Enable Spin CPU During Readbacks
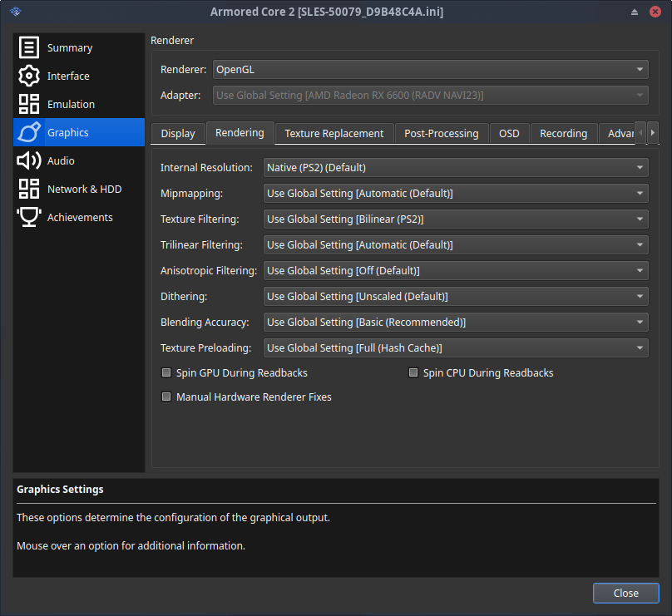672x616 pixels. click(413, 372)
